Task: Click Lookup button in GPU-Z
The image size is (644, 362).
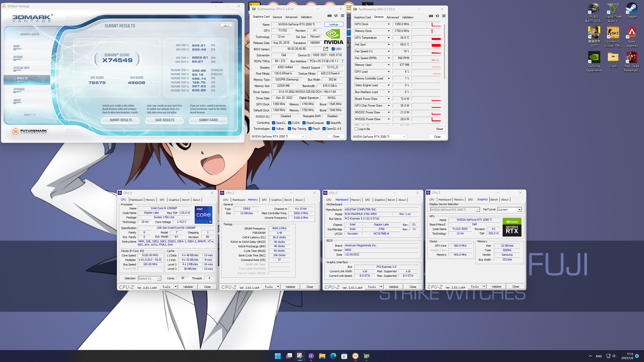Action: [x=334, y=24]
